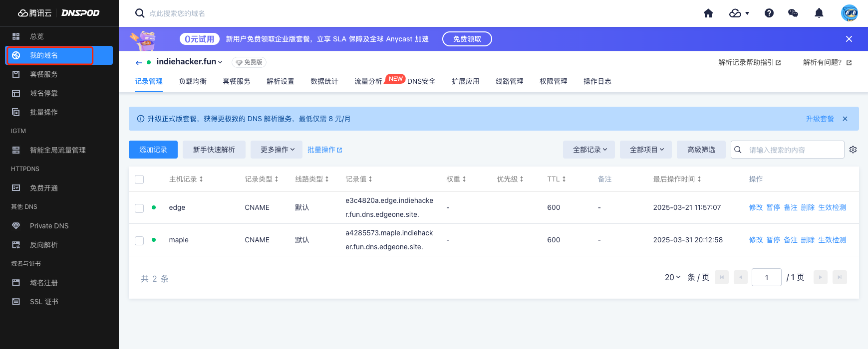The height and width of the screenshot is (349, 868).
Task: Open the 全部项目 dropdown
Action: [646, 150]
